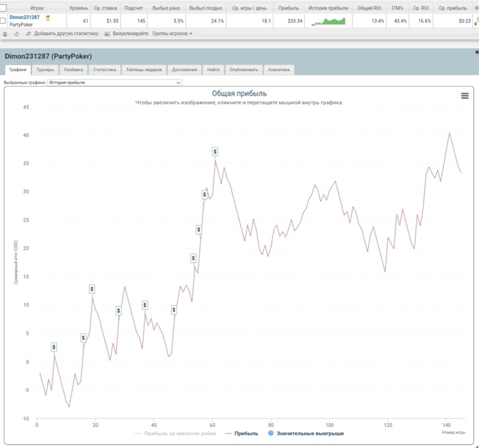Viewport: 479px width, 448px height.
Task: Toggle Прибыль за минусом рейка legend series
Action: (175, 434)
